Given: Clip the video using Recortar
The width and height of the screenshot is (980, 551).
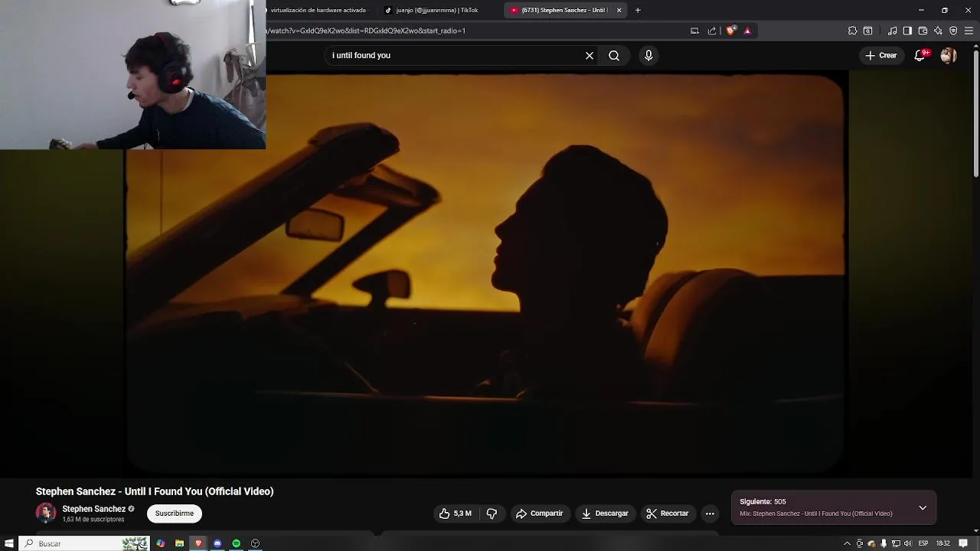Looking at the screenshot, I should (667, 514).
